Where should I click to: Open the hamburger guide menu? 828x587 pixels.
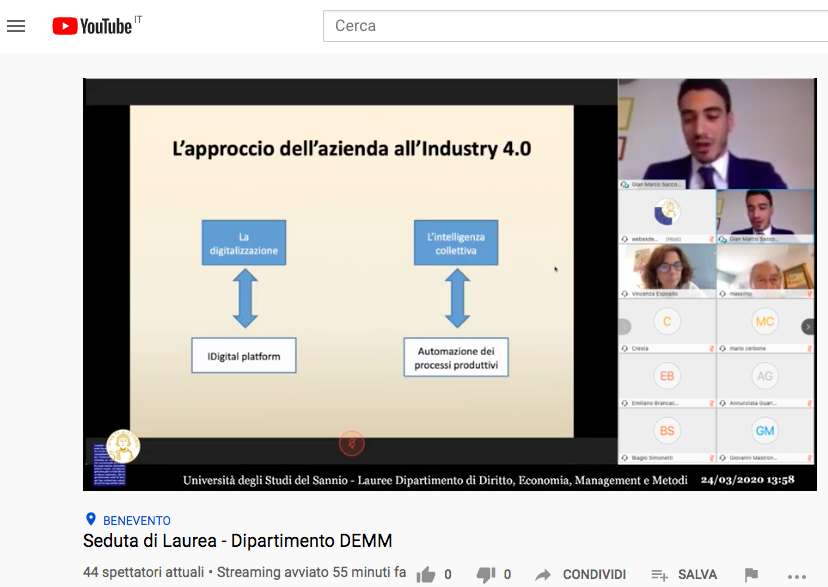[16, 26]
